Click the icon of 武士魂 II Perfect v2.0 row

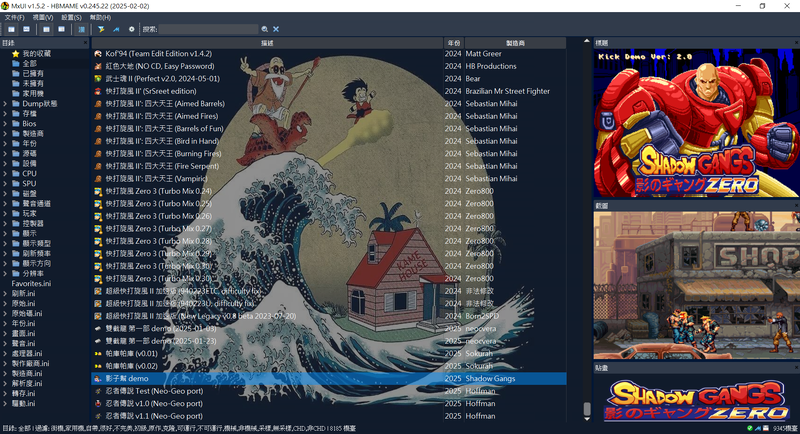point(98,79)
